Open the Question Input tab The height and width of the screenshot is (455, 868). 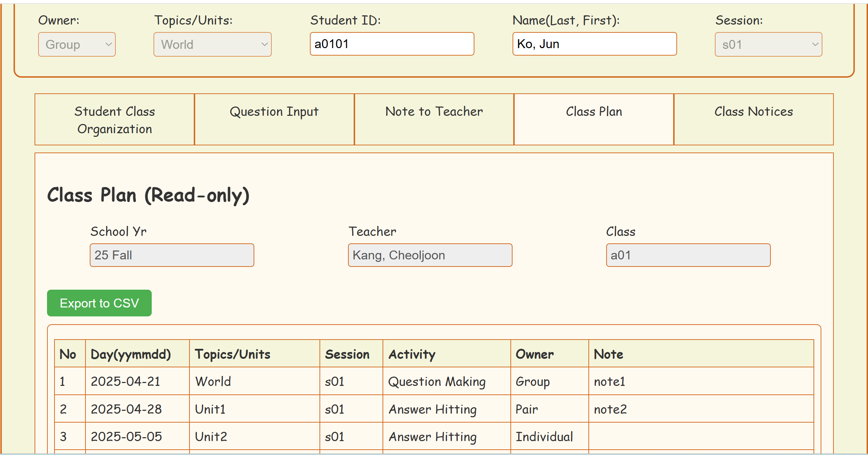click(274, 120)
